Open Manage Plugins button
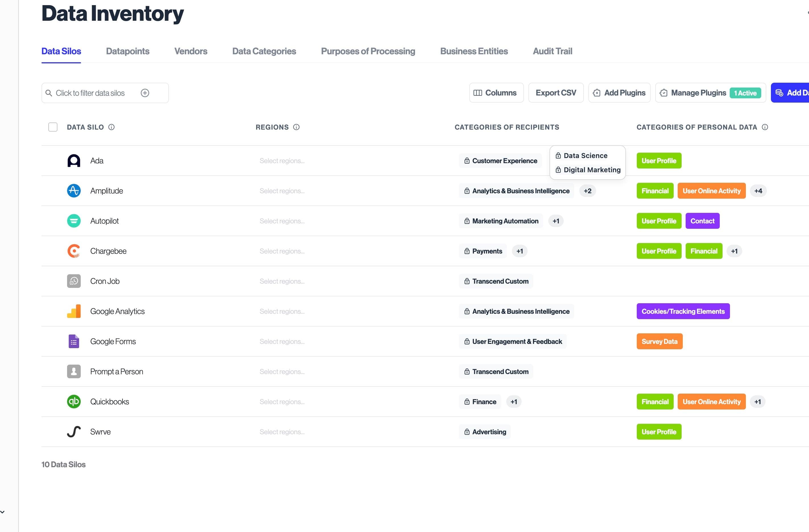Image resolution: width=809 pixels, height=532 pixels. [698, 93]
